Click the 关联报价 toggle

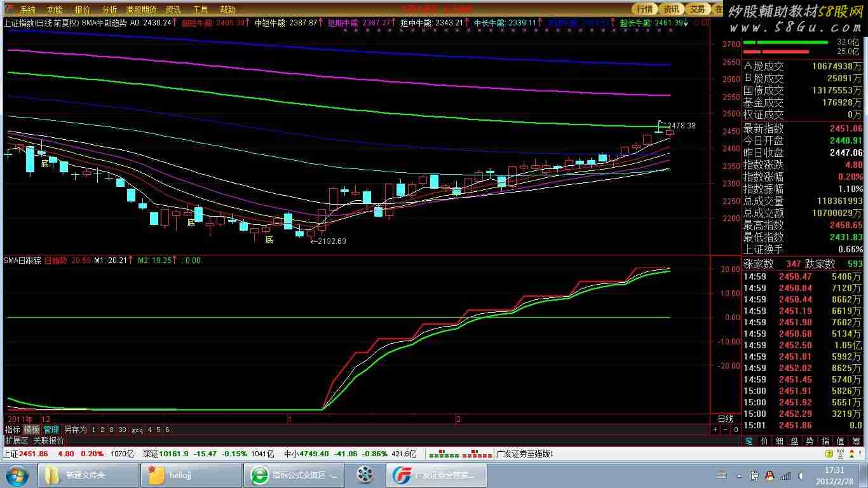(x=48, y=440)
